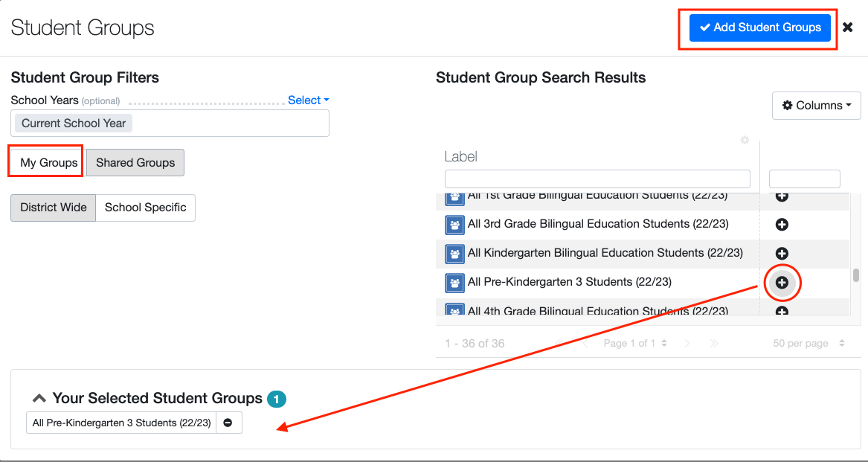Image resolution: width=868 pixels, height=462 pixels.
Task: Click the Label column filter field
Action: [597, 179]
